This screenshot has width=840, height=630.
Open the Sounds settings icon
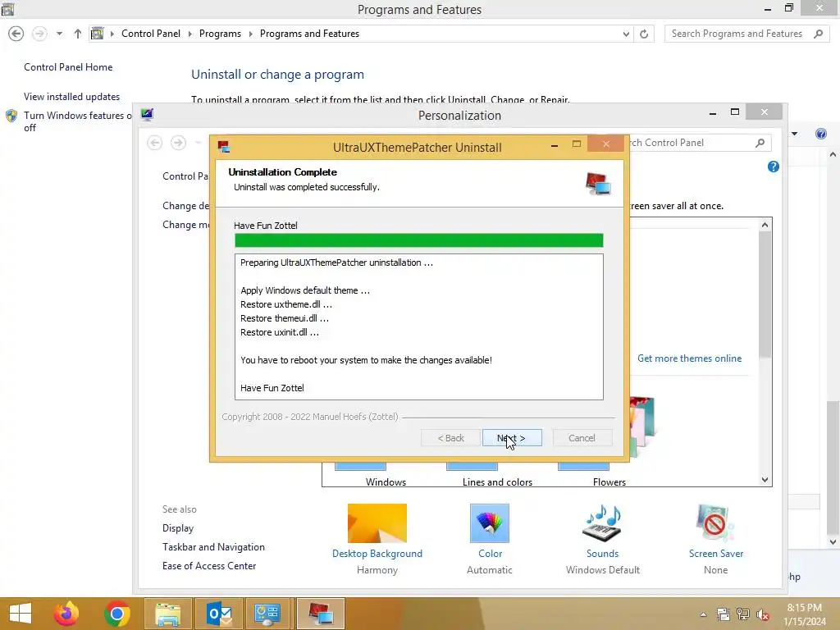pos(602,523)
